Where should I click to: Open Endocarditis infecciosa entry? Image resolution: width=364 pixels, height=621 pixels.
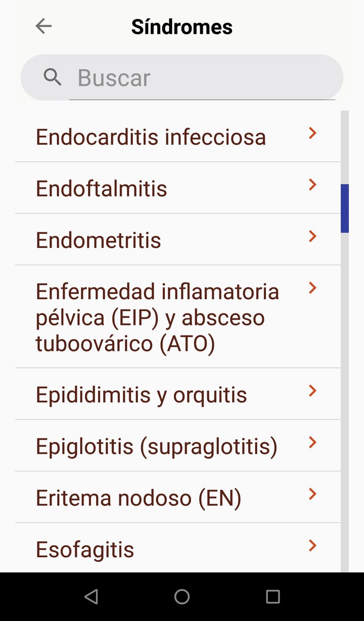point(151,137)
